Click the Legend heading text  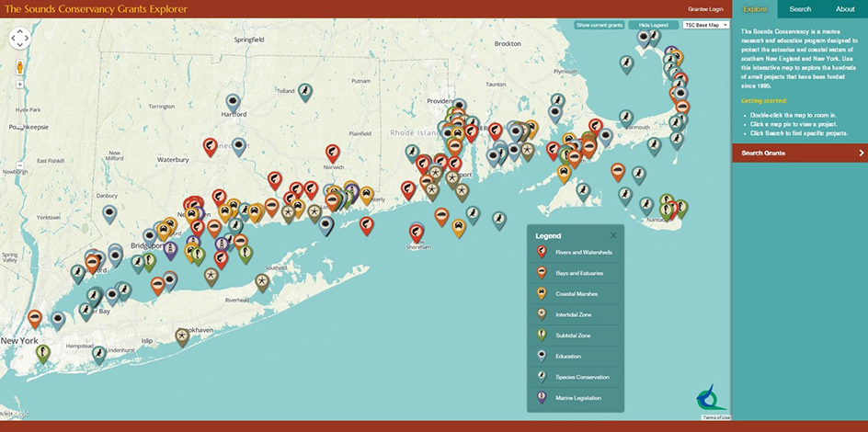[x=548, y=235]
